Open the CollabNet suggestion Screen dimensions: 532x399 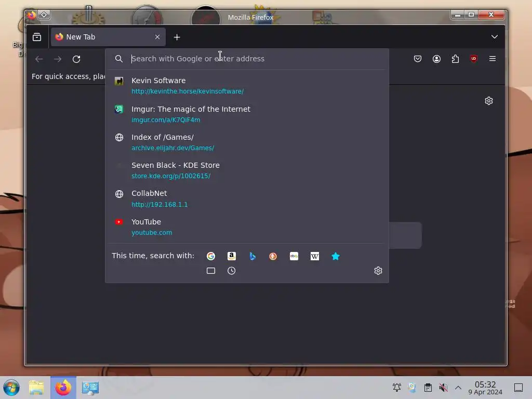click(247, 198)
